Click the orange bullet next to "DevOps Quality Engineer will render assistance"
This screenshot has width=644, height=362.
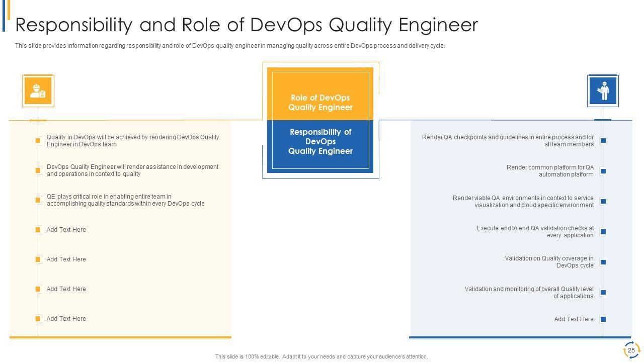tap(38, 170)
